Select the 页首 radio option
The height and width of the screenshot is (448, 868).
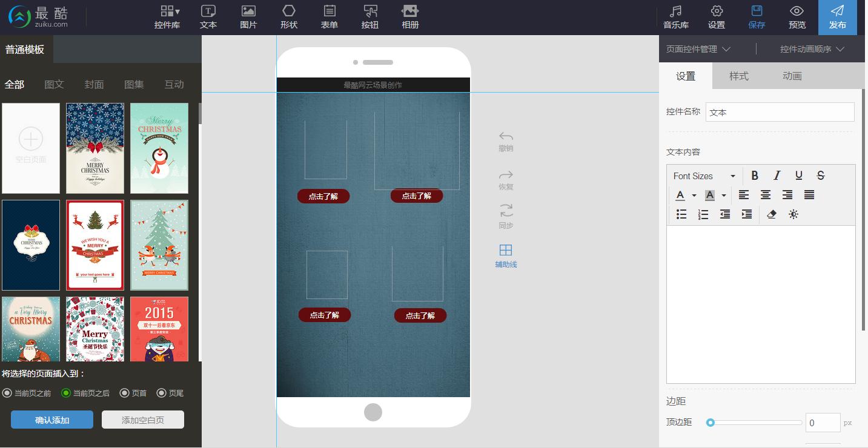point(125,393)
